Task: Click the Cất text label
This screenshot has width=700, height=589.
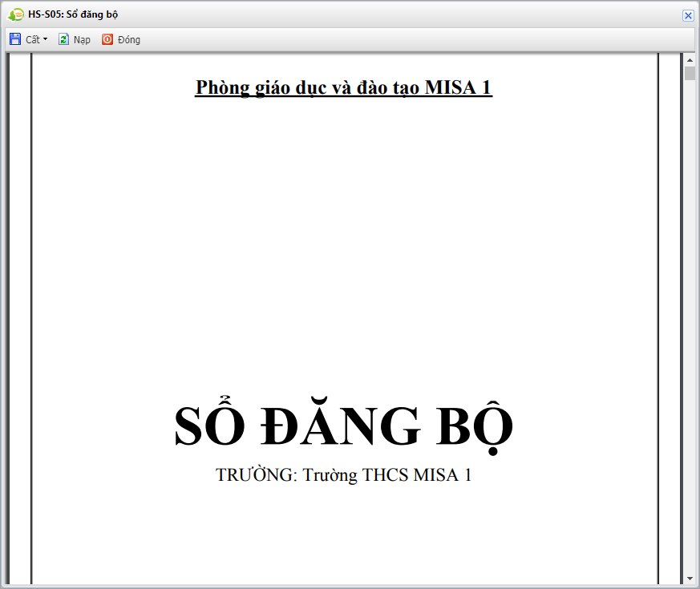Action: click(x=33, y=40)
